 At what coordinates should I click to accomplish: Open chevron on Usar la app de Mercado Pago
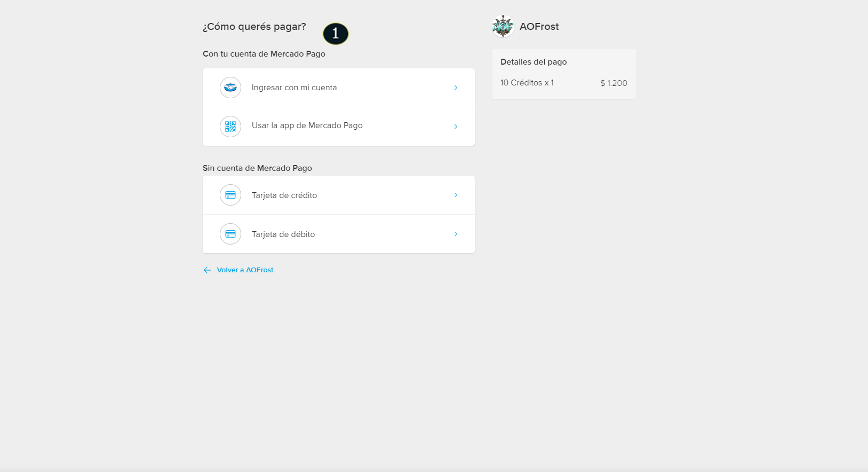coord(456,127)
